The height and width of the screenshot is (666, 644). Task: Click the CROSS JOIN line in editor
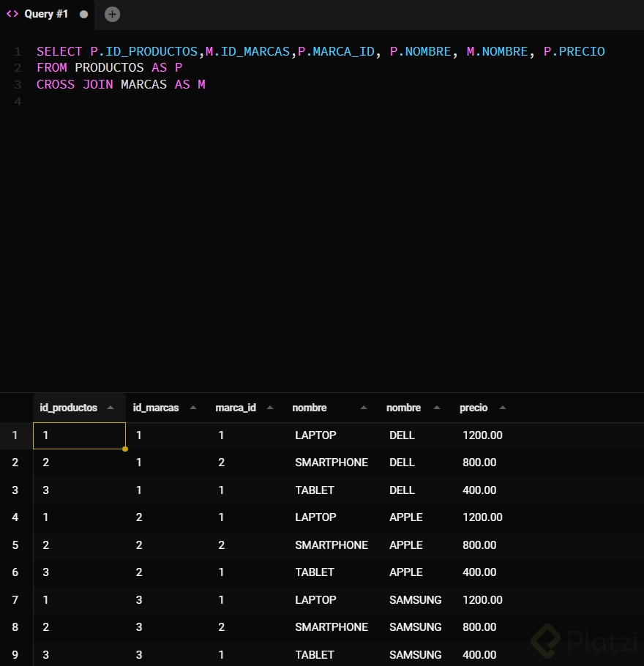pyautogui.click(x=121, y=84)
